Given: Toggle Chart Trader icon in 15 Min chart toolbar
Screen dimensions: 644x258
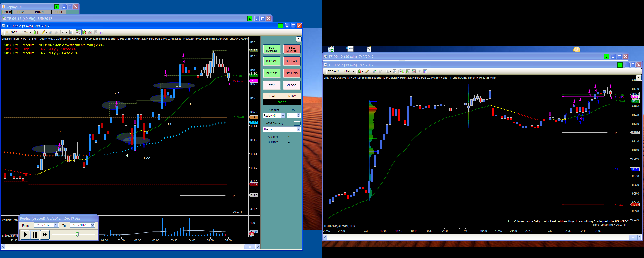Looking at the screenshot, I should [402, 71].
